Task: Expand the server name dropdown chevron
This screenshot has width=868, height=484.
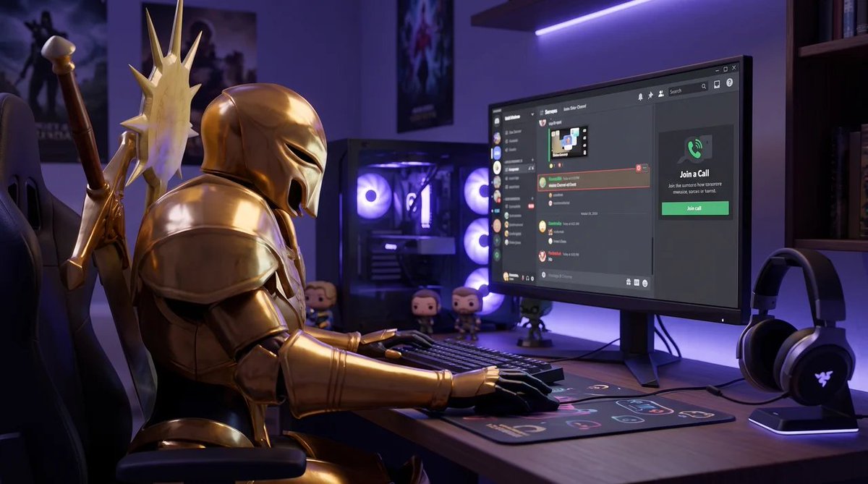Action: click(x=532, y=114)
